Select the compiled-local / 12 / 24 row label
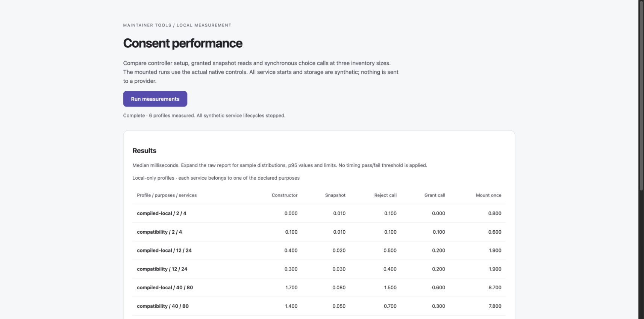Viewport: 644px width, 319px height. [164, 250]
